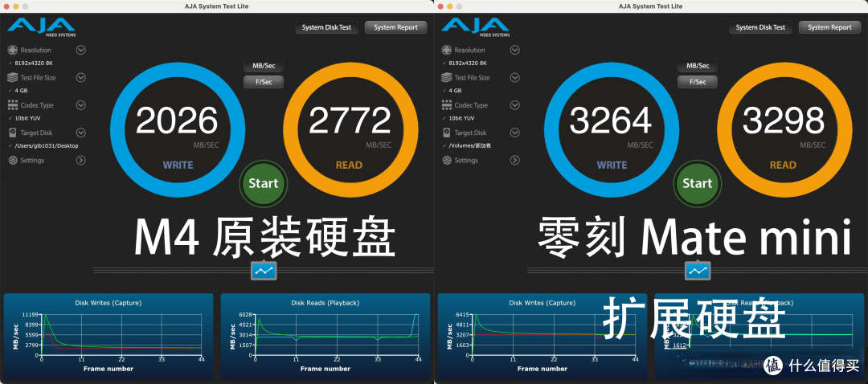Click Start button in right AJA window
868x384 pixels.
[x=697, y=183]
